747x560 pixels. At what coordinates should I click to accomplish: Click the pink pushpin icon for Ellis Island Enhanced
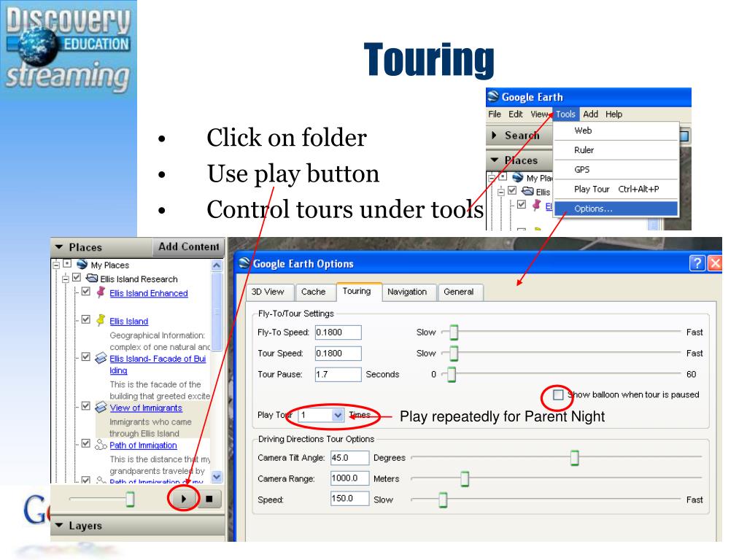[x=101, y=292]
